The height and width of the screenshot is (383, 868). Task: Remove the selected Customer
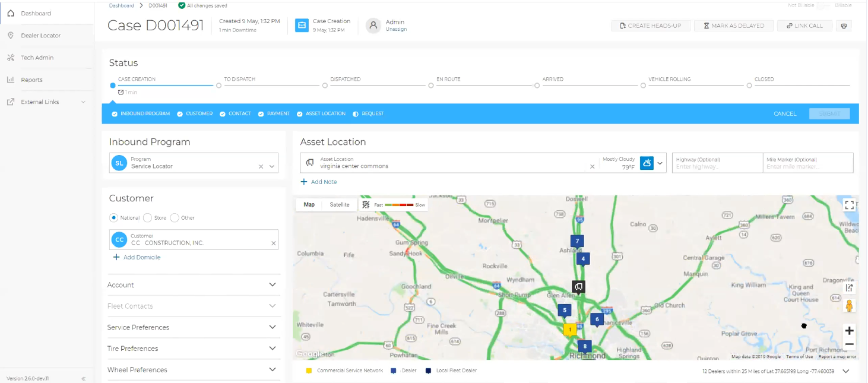click(x=274, y=243)
